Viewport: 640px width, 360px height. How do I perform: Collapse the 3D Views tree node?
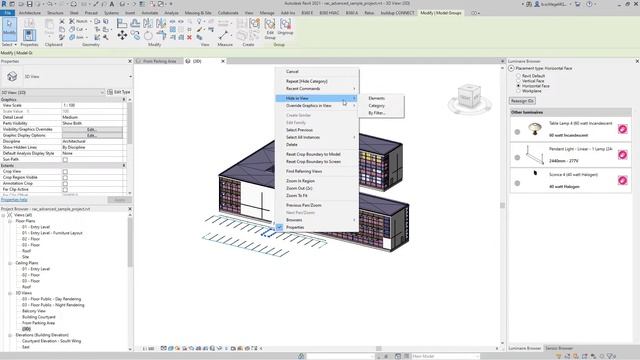(x=10, y=293)
